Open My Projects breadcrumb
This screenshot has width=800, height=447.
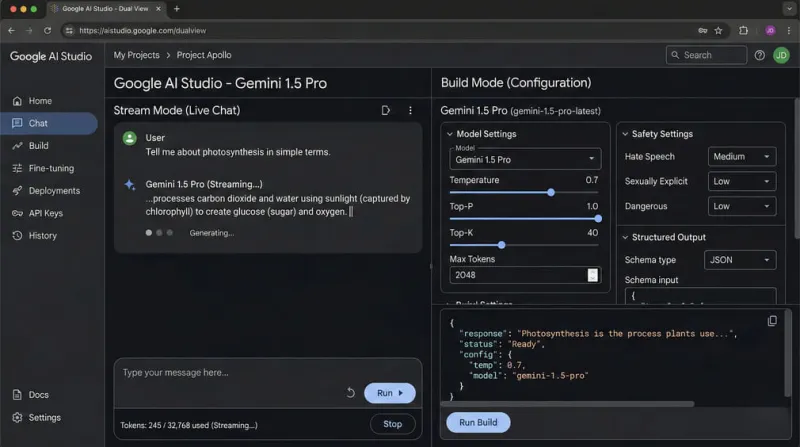[x=136, y=55]
